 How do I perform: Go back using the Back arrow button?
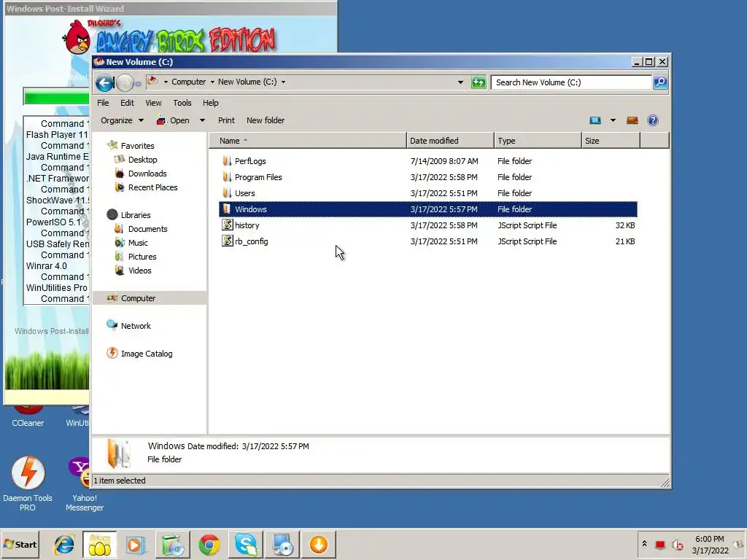coord(104,83)
